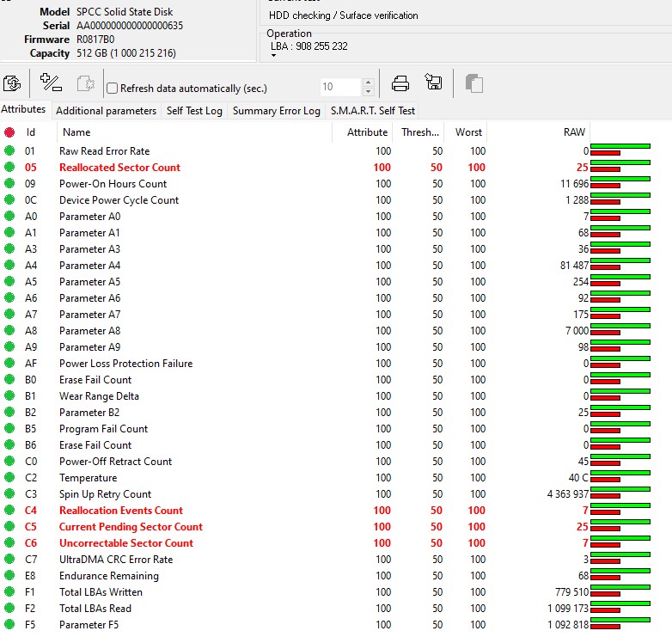Increase the refresh interval with up arrow
672x643 pixels.
click(x=368, y=83)
